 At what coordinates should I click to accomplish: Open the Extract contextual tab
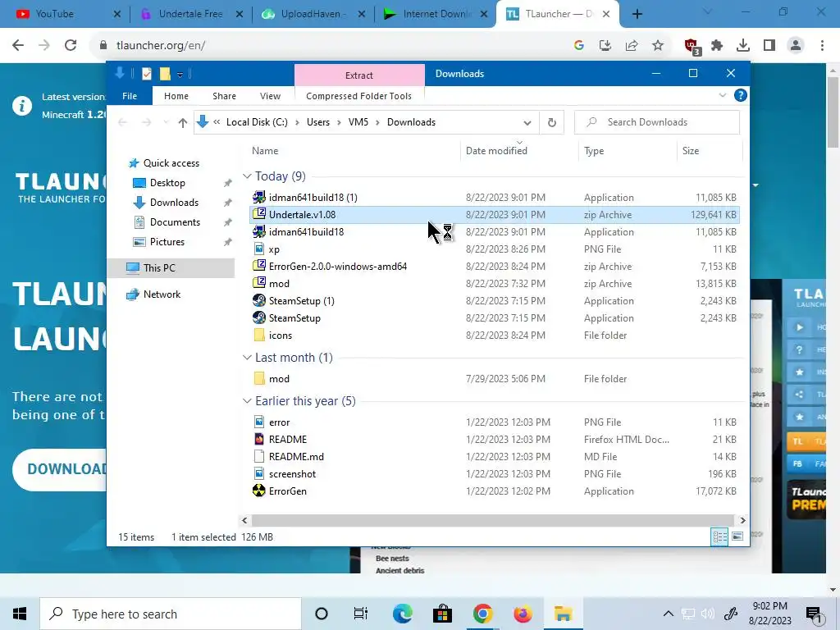click(359, 75)
